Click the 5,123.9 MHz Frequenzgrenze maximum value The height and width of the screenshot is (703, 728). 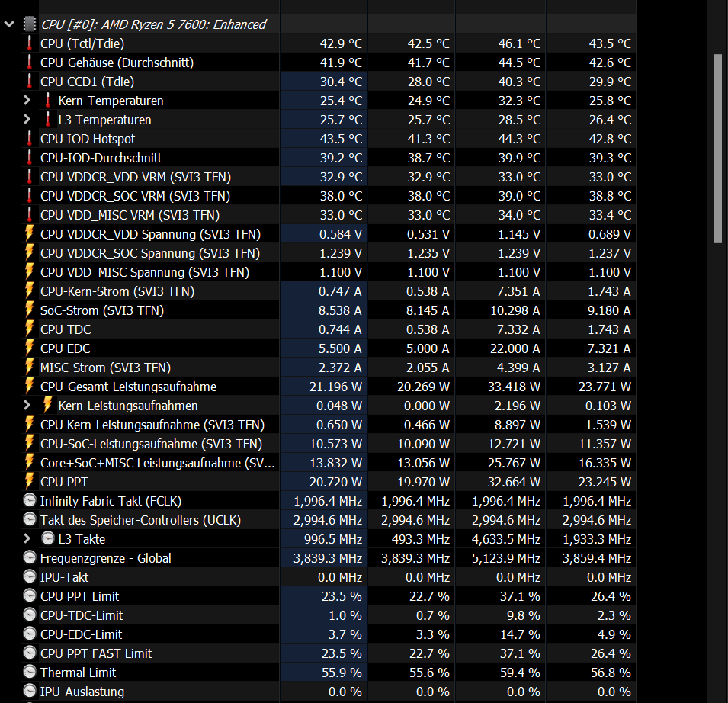click(x=506, y=558)
